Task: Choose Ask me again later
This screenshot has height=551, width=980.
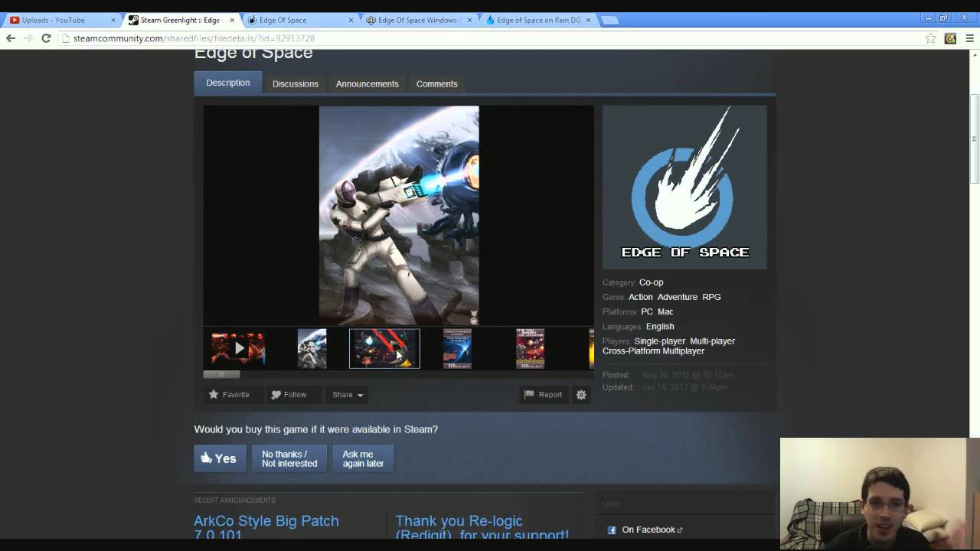Action: pyautogui.click(x=363, y=458)
